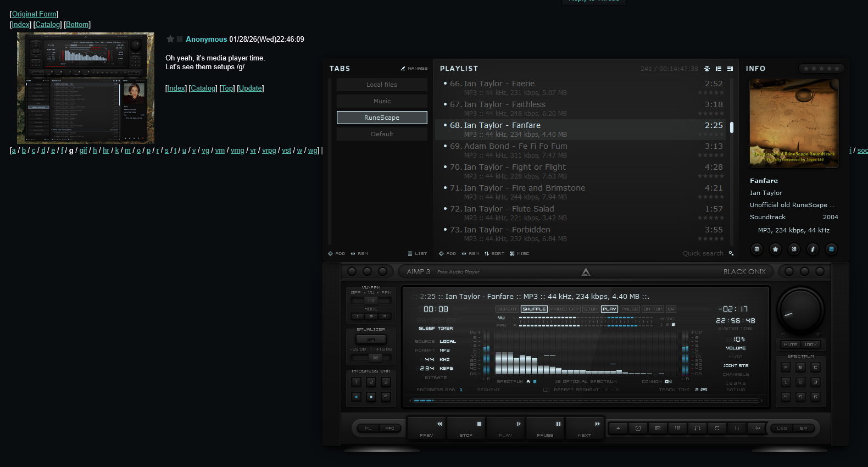Open the wg board link

313,150
